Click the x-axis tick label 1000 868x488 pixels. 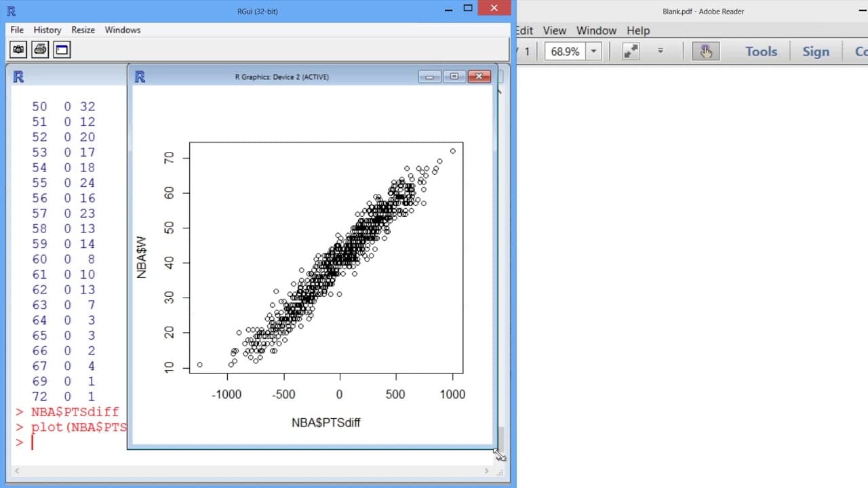452,394
